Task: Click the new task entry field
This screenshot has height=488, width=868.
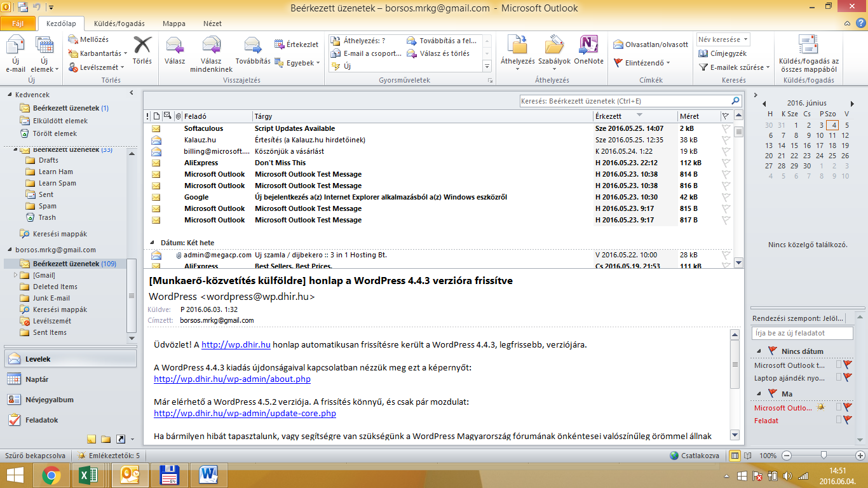Action: click(x=802, y=333)
